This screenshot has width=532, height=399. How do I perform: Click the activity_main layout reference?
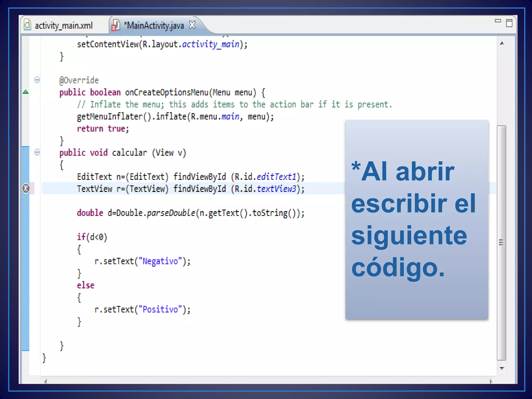[210, 44]
